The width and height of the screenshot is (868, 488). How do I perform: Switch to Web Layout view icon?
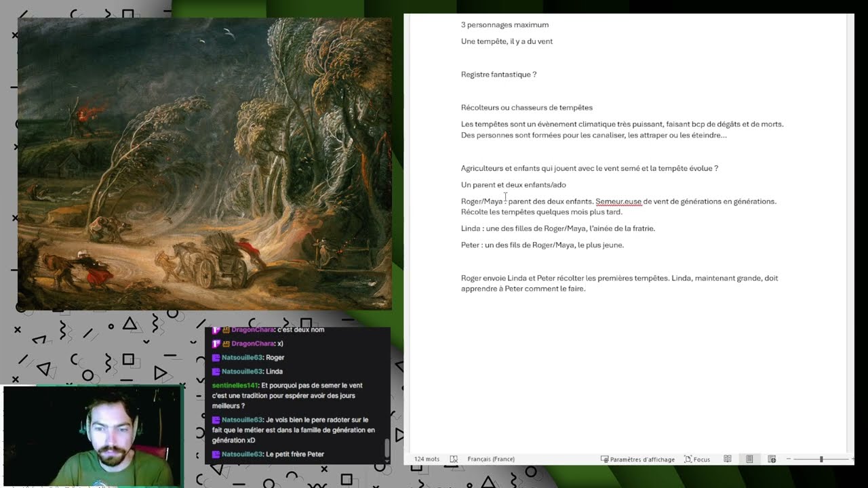(x=772, y=459)
